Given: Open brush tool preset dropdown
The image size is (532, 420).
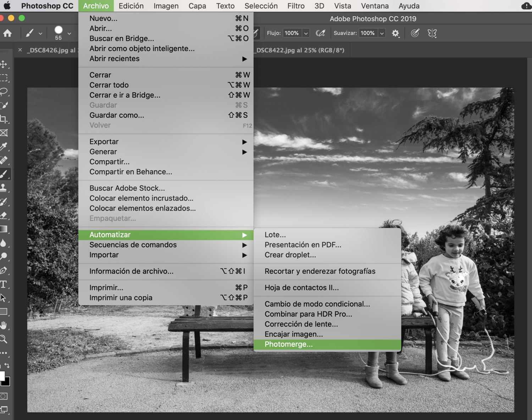Looking at the screenshot, I should point(40,33).
